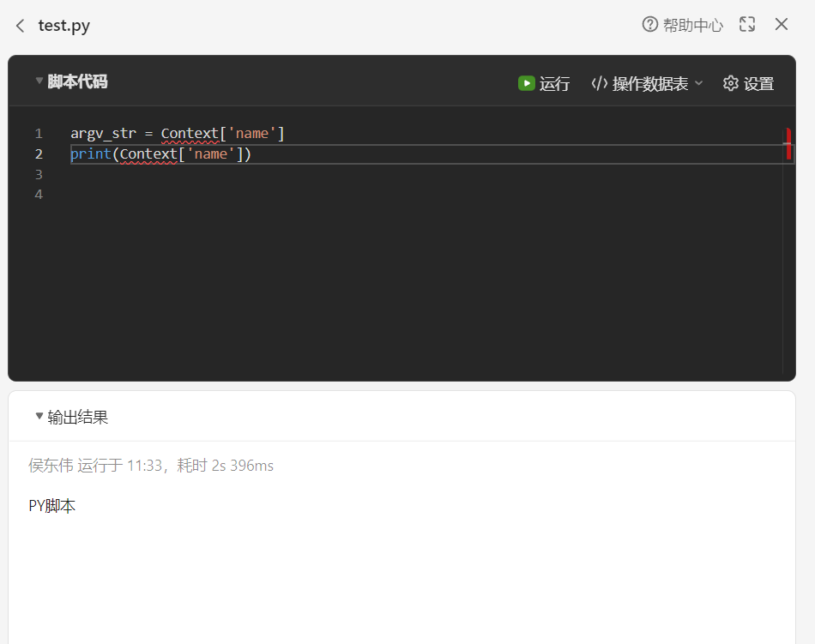Click empty line 3 in code editor
Viewport: 815px width, 644px height.
pos(416,174)
